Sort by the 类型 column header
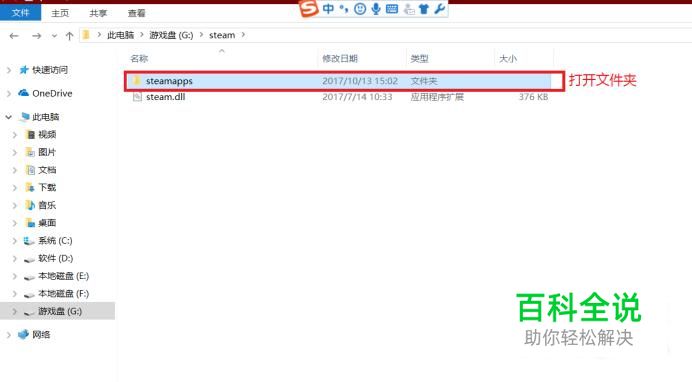 [419, 58]
